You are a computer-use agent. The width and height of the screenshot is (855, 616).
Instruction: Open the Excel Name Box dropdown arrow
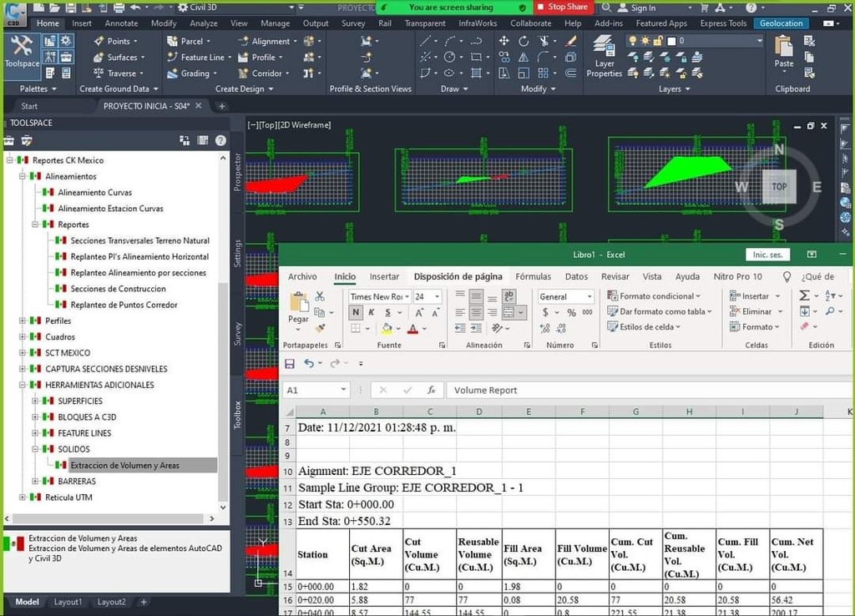(343, 390)
